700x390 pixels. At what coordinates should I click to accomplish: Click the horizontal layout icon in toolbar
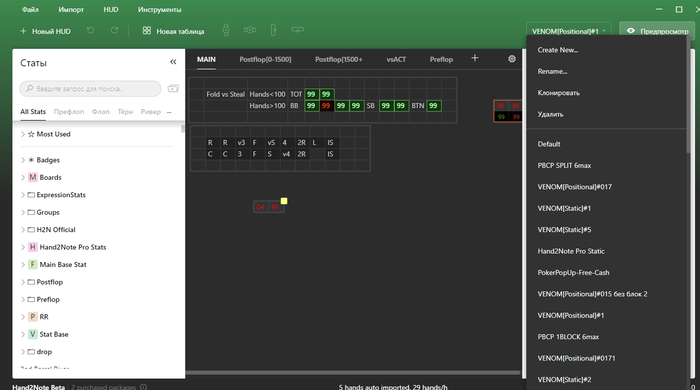pyautogui.click(x=250, y=30)
